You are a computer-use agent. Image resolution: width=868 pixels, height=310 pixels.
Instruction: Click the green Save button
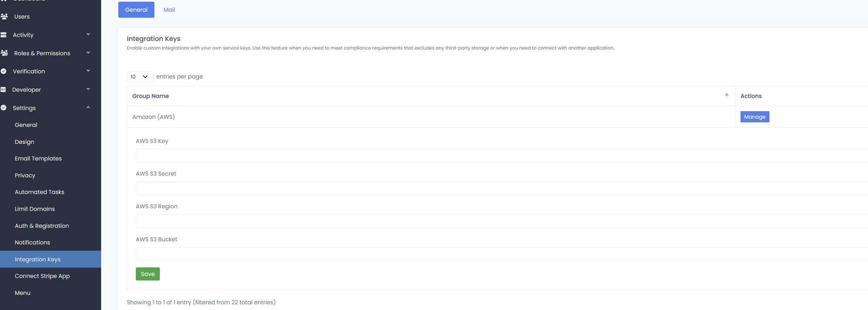pos(148,274)
